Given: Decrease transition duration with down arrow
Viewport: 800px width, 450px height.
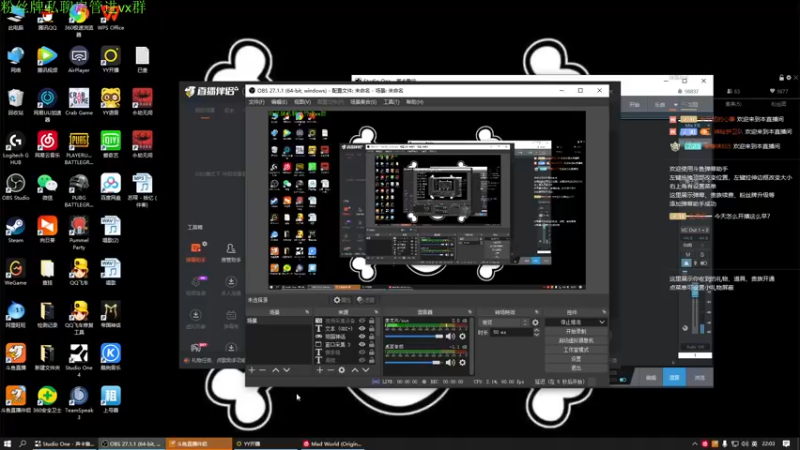Looking at the screenshot, I should pos(536,335).
